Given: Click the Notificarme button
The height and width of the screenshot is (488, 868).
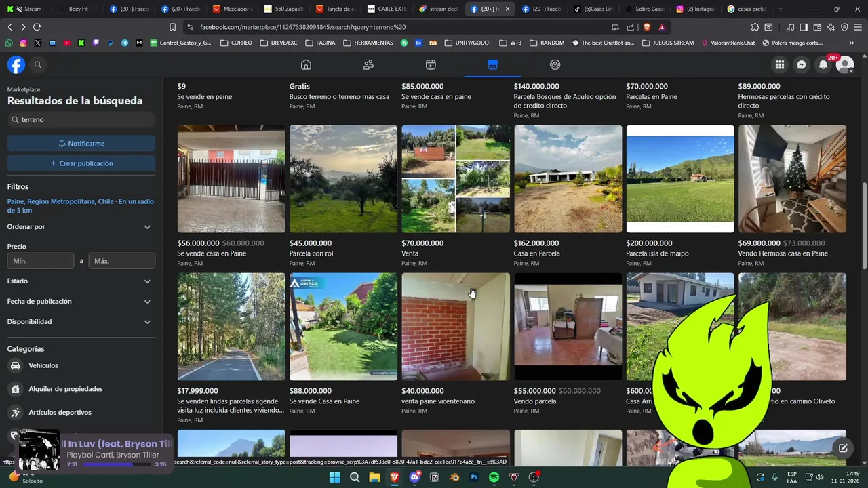Looking at the screenshot, I should point(81,144).
